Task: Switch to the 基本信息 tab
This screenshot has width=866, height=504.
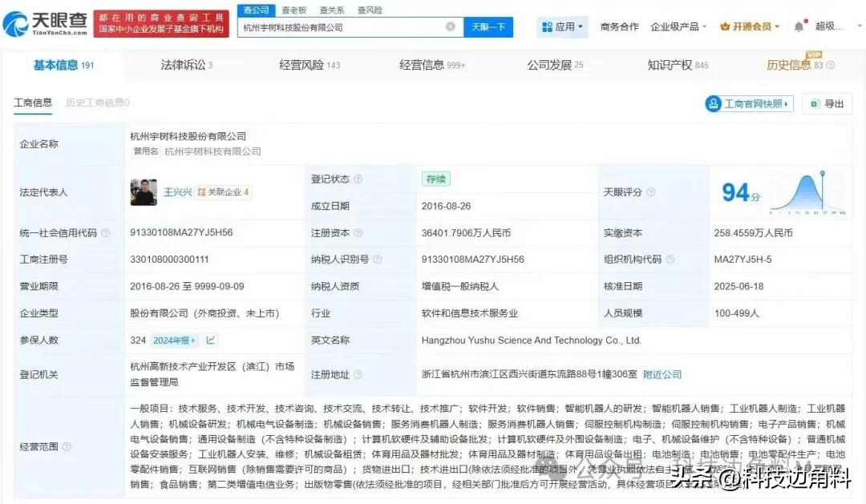Action: click(63, 65)
